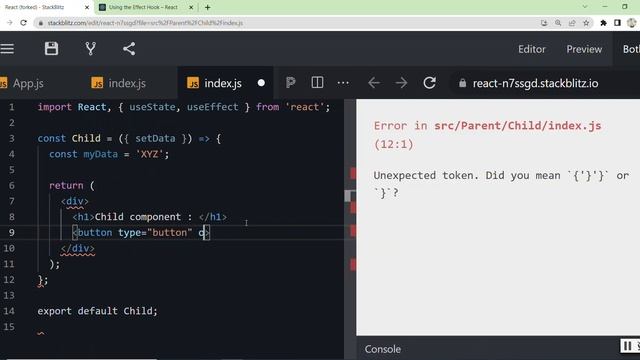The height and width of the screenshot is (360, 640).
Task: Open a new browser tab
Action: tap(207, 7)
